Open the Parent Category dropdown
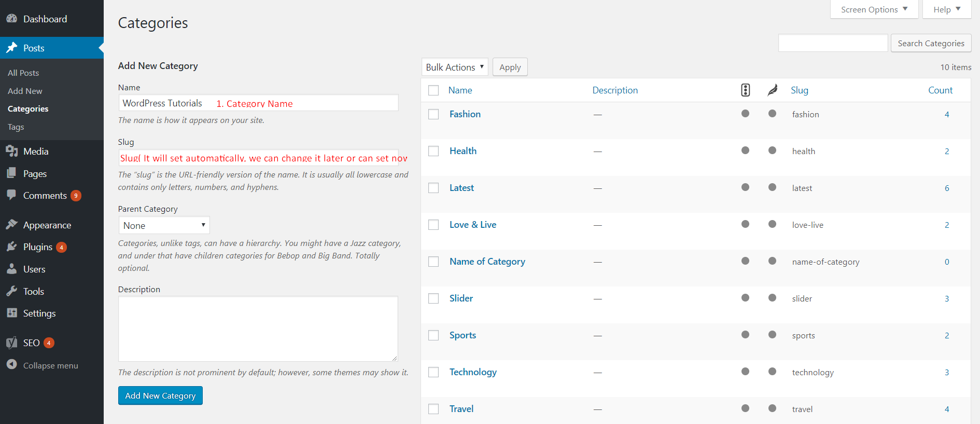980x424 pixels. (x=164, y=225)
